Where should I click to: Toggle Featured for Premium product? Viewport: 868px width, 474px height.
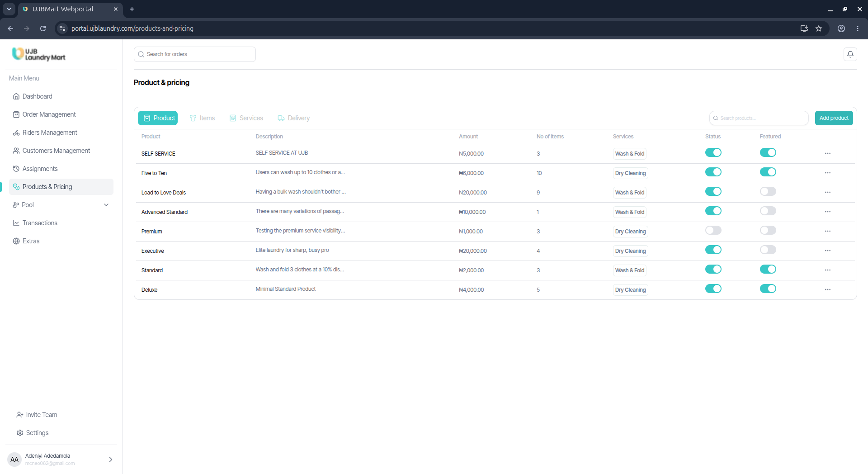pos(768,230)
